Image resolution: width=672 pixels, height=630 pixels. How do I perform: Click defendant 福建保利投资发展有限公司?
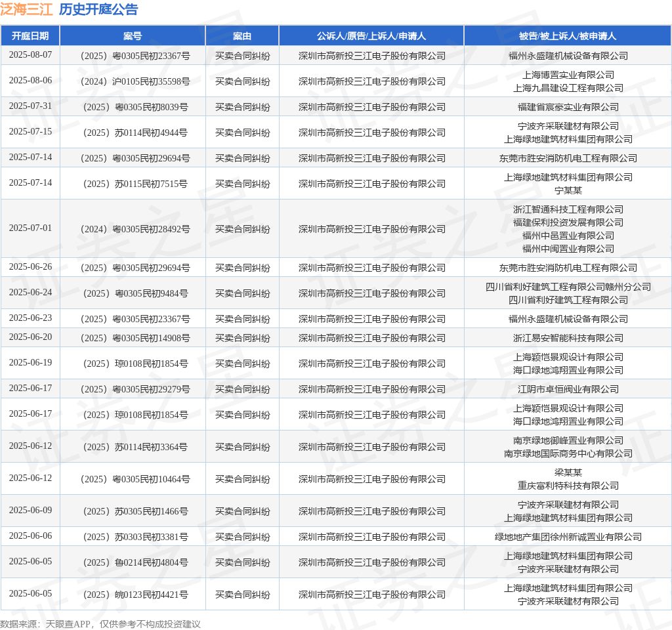(568, 223)
